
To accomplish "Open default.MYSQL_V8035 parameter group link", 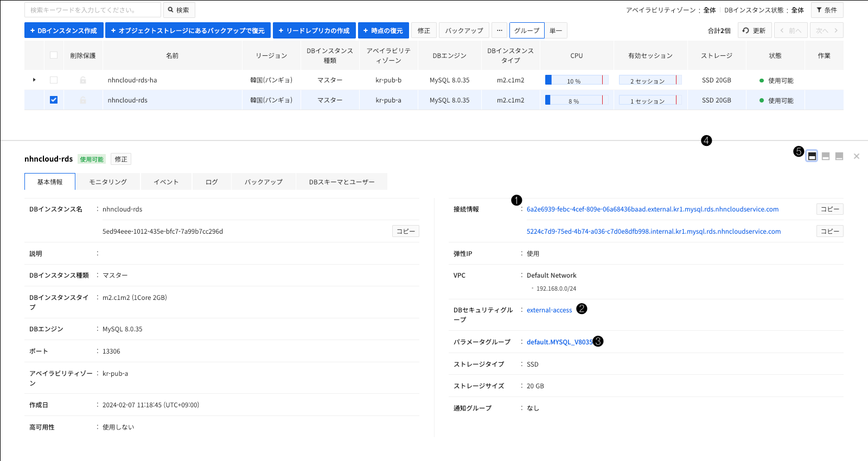I will coord(560,342).
